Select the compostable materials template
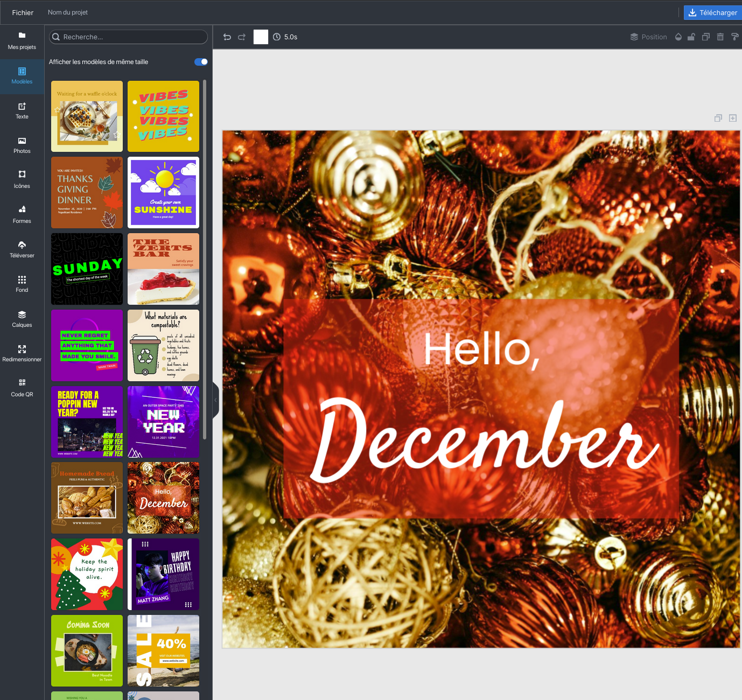 163,346
